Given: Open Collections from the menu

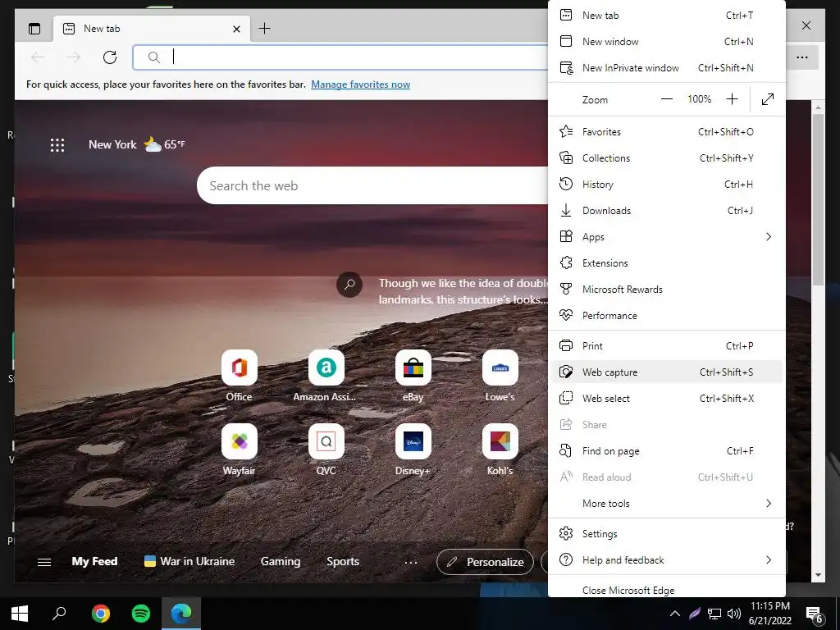Looking at the screenshot, I should click(x=666, y=158).
